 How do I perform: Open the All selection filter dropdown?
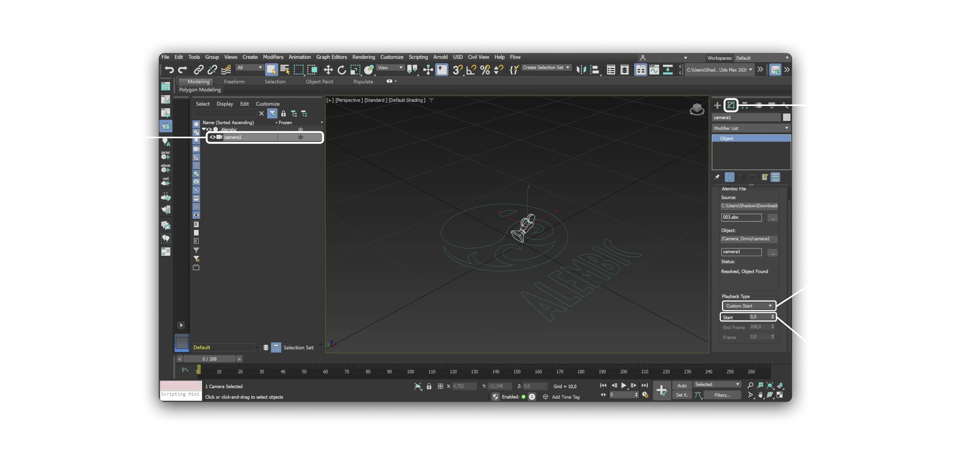coord(249,68)
